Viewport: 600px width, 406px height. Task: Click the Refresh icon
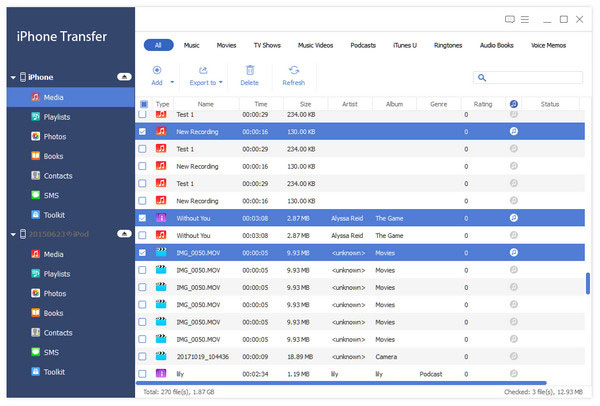(x=294, y=70)
